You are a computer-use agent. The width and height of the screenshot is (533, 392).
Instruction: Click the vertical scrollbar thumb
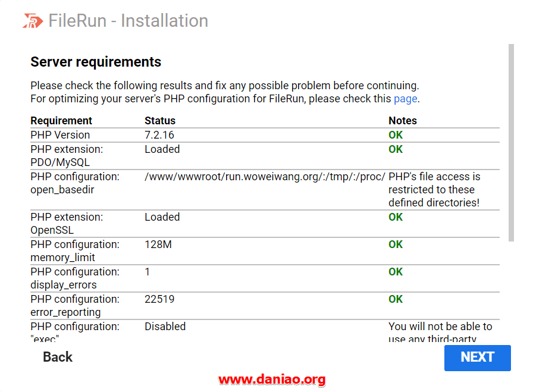coord(511,142)
